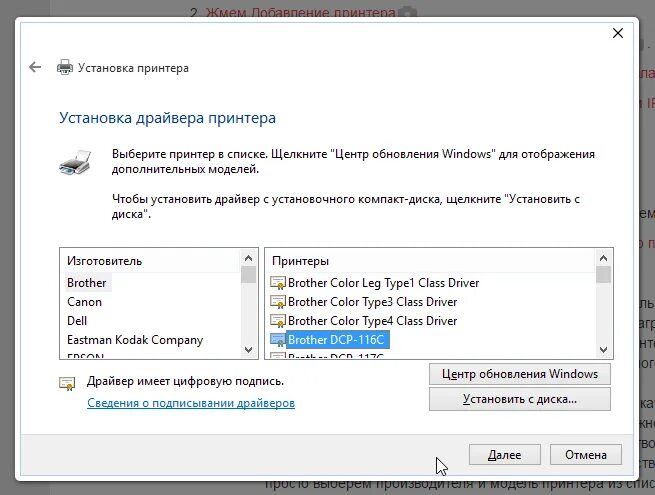This screenshot has height=495, width=655.
Task: Select Brother Color Type3 Class Driver
Action: coord(372,302)
